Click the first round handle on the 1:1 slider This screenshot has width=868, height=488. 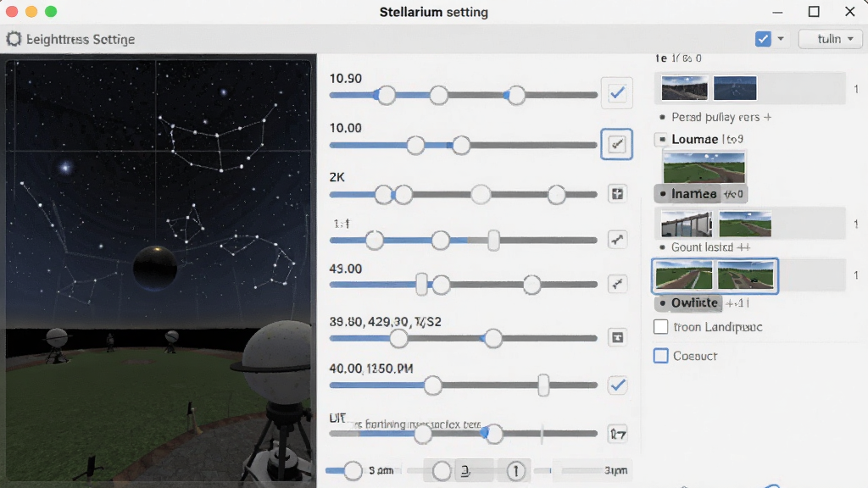[x=374, y=240]
